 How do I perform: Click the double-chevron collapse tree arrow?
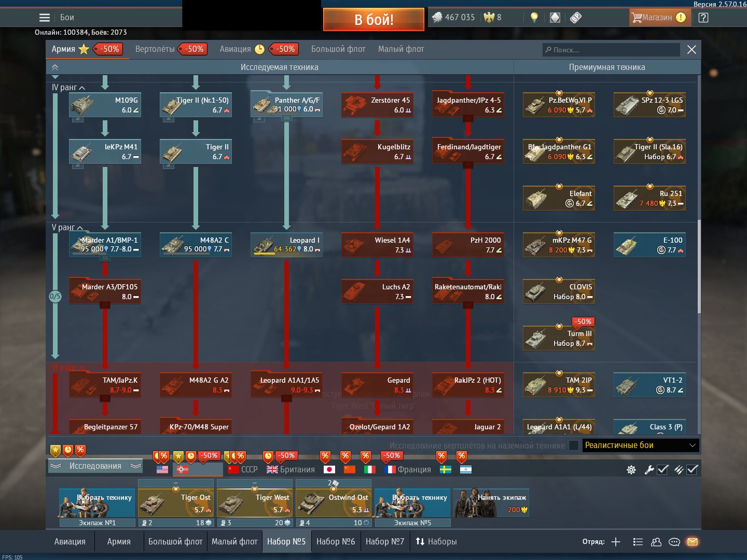pos(55,67)
